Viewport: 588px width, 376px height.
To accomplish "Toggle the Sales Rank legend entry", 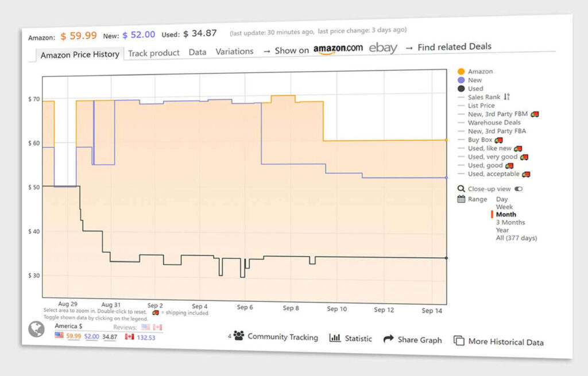I will coord(484,97).
